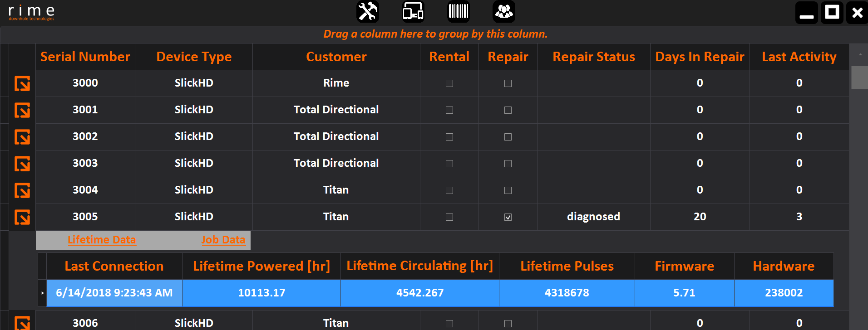Sort by Lifetime Pulses column header

[x=567, y=266]
